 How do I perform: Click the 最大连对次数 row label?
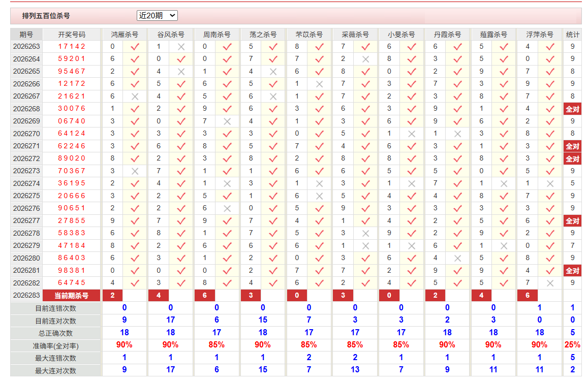click(x=55, y=371)
